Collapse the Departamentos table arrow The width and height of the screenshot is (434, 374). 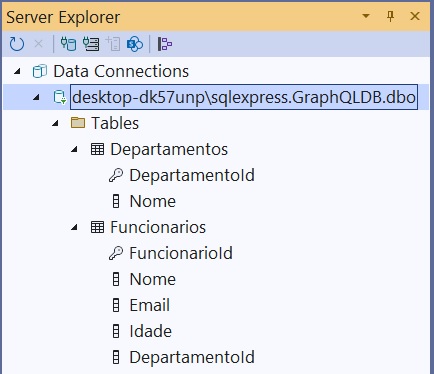[74, 150]
